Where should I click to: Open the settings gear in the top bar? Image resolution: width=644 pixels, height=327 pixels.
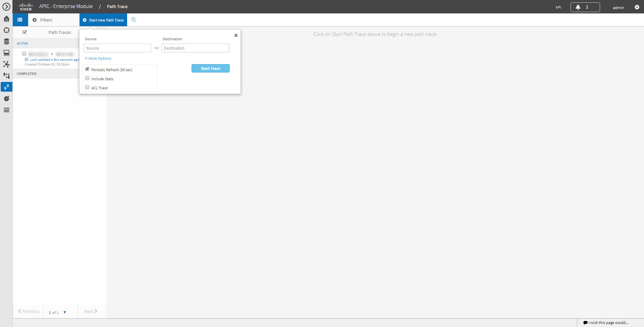(x=637, y=7)
